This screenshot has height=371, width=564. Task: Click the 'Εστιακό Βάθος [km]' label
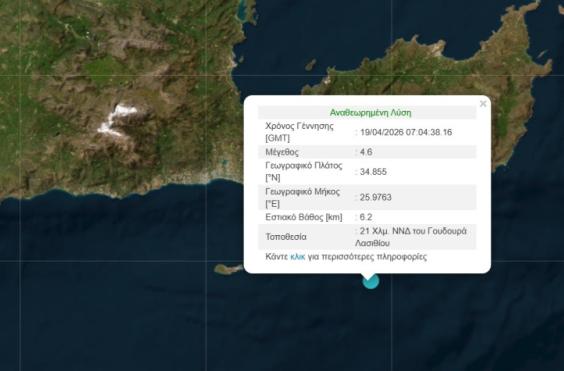coord(304,217)
